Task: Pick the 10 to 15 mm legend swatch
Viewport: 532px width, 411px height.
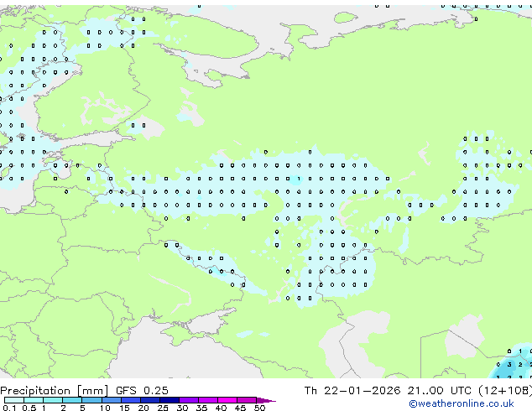Action: pyautogui.click(x=111, y=400)
